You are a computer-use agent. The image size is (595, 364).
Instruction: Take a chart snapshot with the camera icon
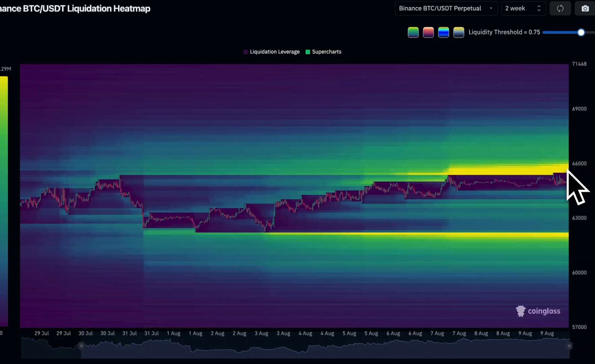(x=585, y=8)
